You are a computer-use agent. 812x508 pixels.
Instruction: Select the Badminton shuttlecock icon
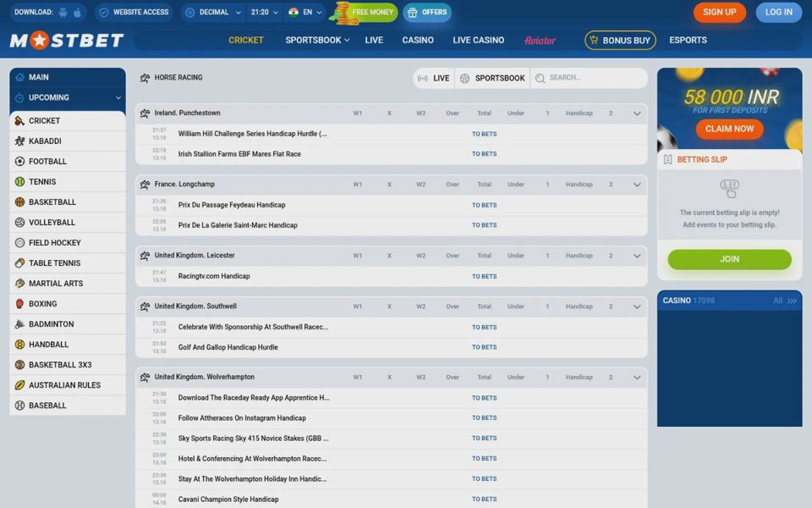(19, 324)
